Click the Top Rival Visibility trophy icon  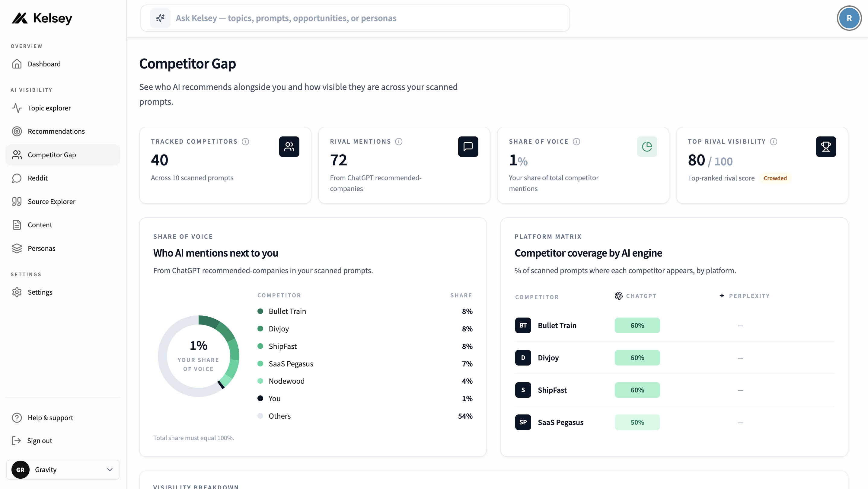tap(826, 147)
